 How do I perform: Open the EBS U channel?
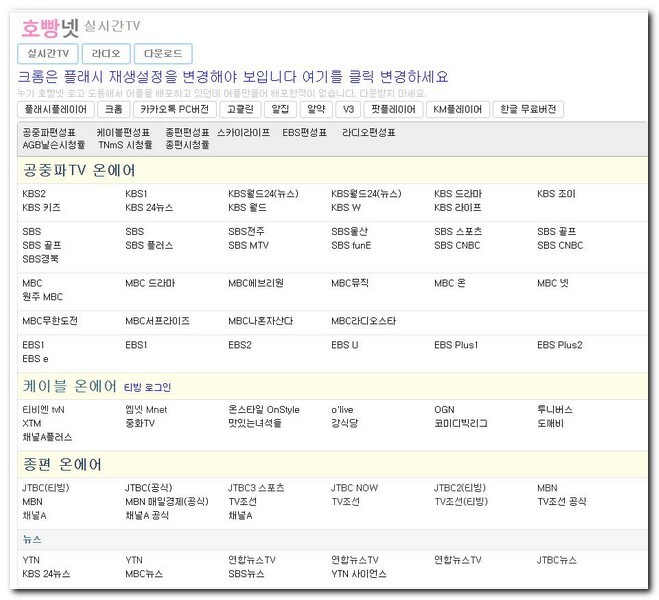pos(345,345)
